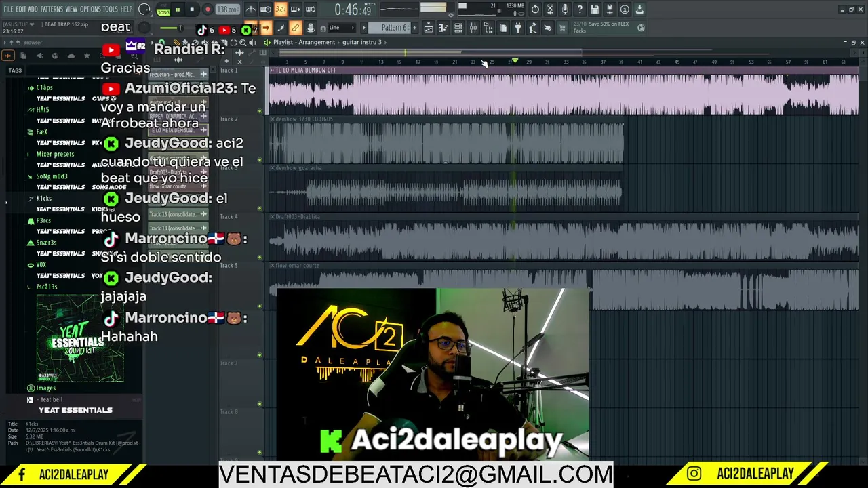The width and height of the screenshot is (868, 488).
Task: Click the 0:46:49 time display
Action: pyautogui.click(x=353, y=9)
